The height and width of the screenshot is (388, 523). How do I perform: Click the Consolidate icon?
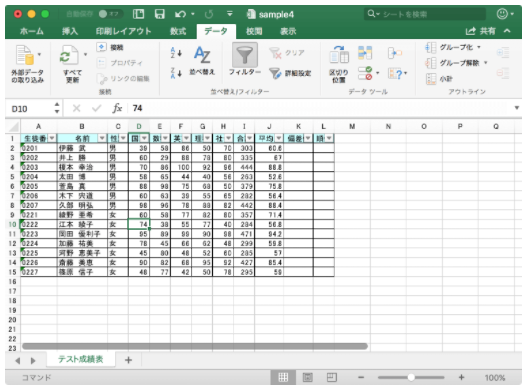[395, 53]
